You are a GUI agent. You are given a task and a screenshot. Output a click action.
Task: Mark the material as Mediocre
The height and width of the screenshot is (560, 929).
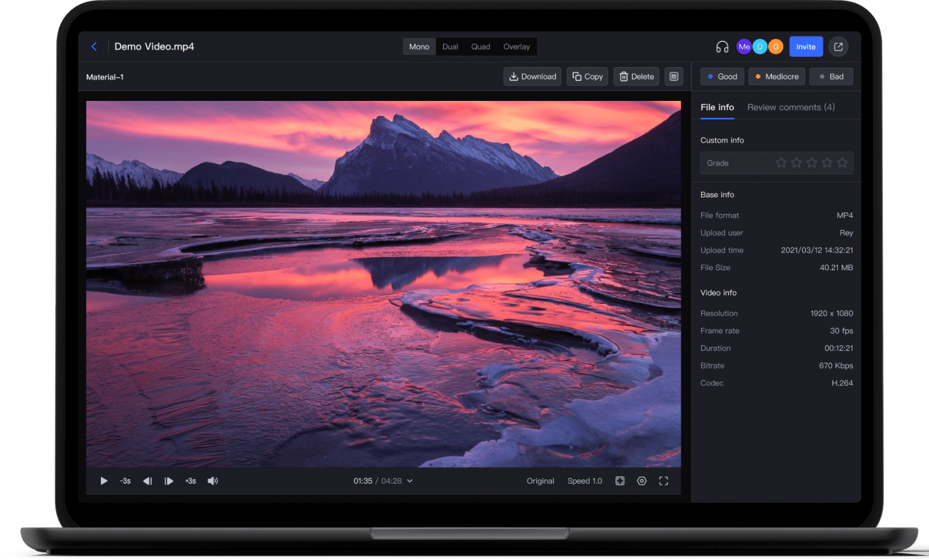coord(777,77)
